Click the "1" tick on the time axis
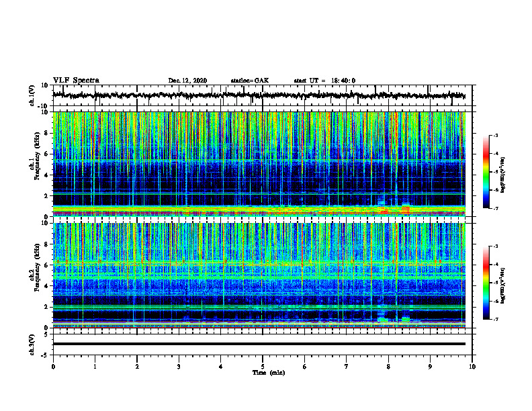Viewport: 532px width, 411px height. 95,367
